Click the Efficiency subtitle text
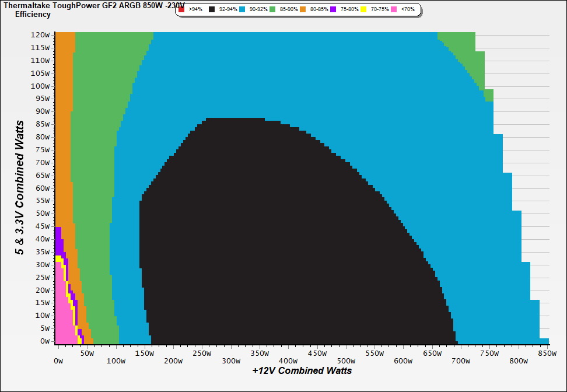Screen dimensions: 567x392 click(33, 14)
